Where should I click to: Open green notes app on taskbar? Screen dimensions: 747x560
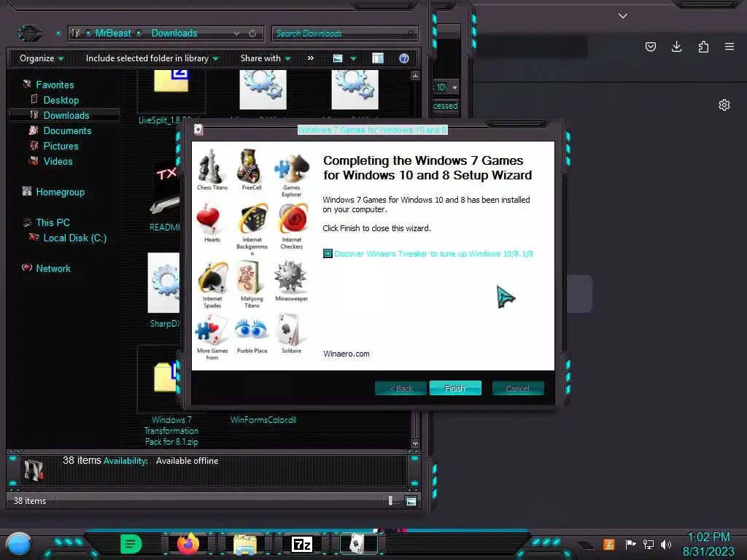coord(131,543)
